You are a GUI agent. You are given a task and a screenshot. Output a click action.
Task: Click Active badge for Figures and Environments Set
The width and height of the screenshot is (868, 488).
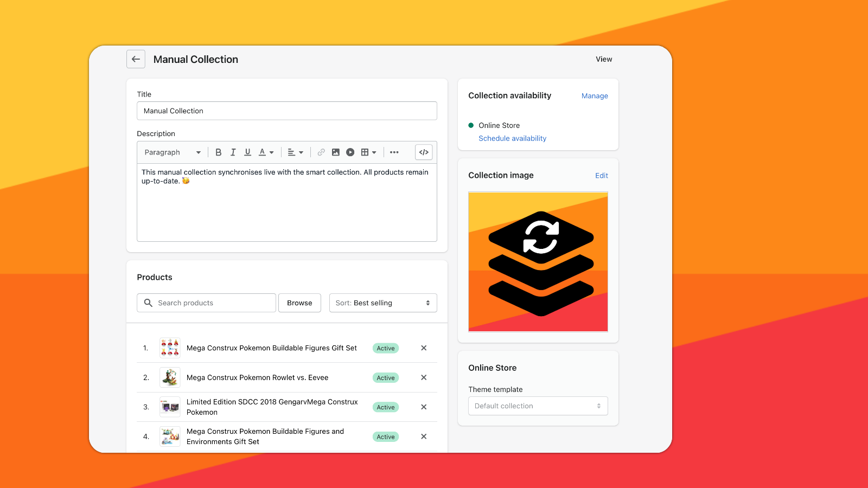click(x=386, y=437)
